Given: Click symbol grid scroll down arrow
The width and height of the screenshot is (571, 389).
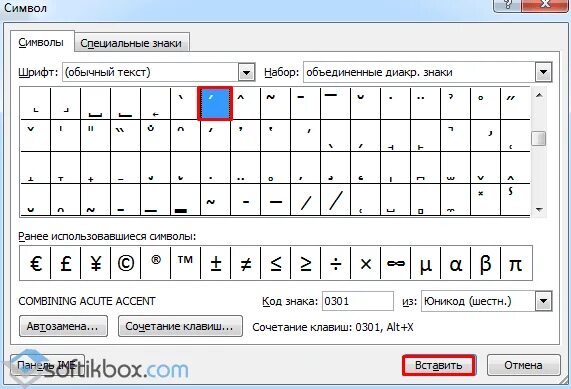Looking at the screenshot, I should tap(539, 210).
